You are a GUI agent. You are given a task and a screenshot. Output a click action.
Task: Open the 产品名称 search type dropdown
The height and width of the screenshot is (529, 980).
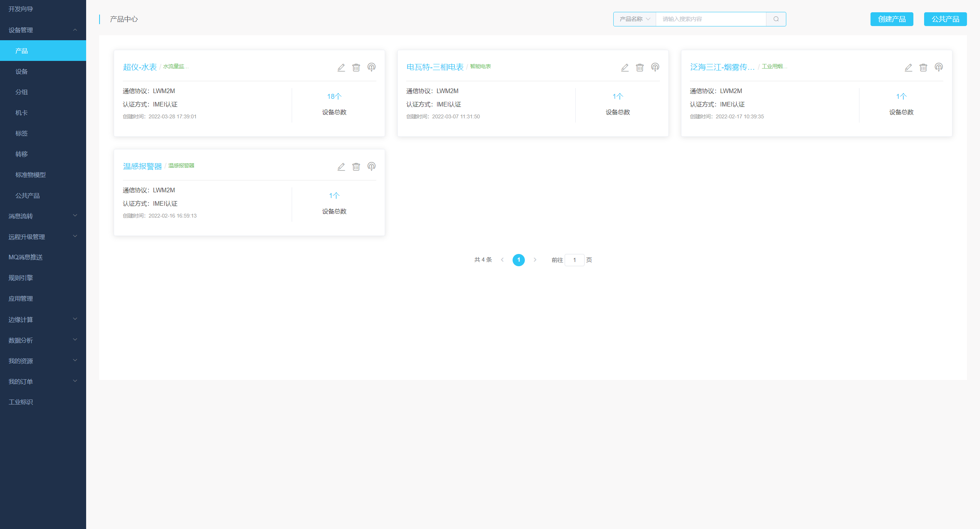click(x=635, y=19)
